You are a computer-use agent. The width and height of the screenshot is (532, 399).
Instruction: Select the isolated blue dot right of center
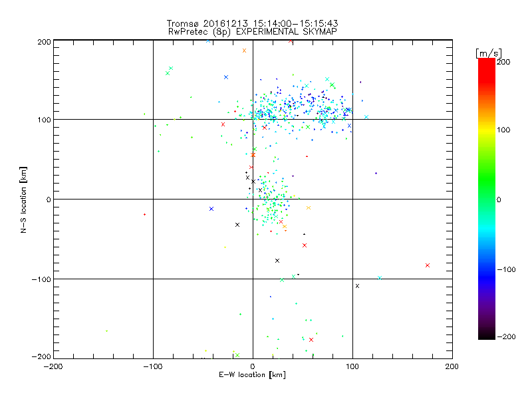[376, 173]
